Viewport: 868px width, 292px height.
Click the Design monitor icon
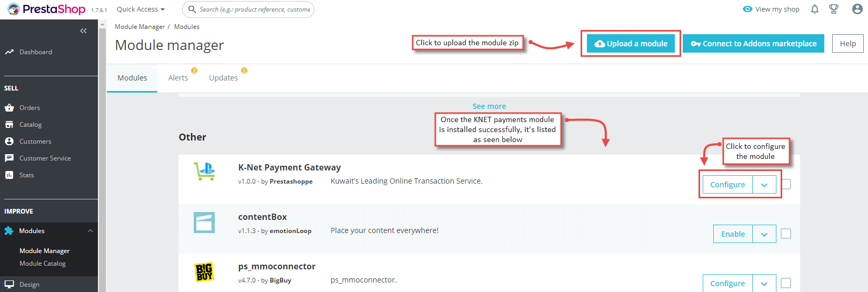pyautogui.click(x=9, y=284)
